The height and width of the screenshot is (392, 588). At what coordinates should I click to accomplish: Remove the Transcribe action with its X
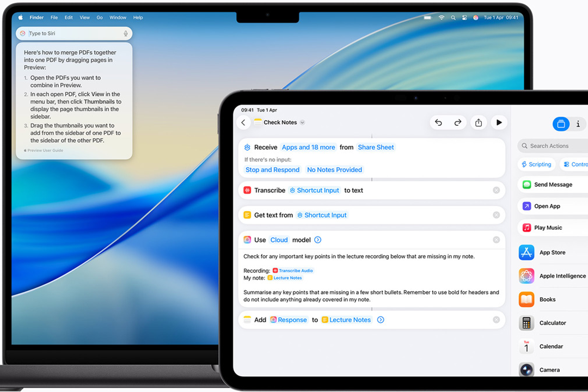[496, 191]
